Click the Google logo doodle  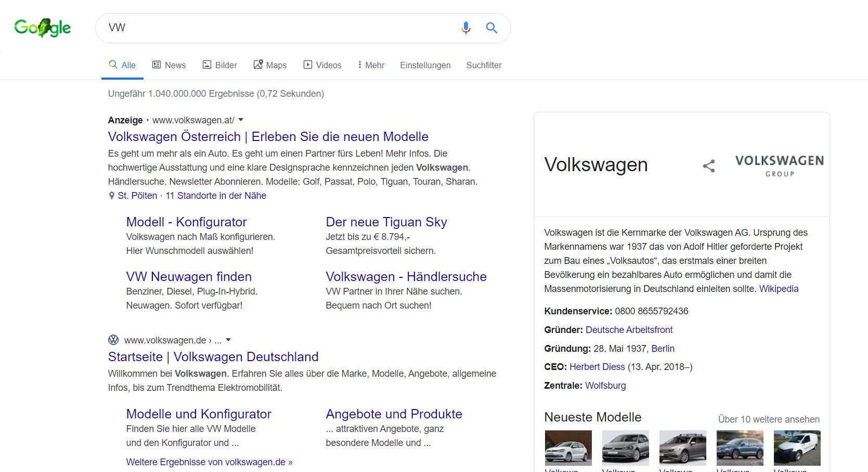[x=43, y=28]
